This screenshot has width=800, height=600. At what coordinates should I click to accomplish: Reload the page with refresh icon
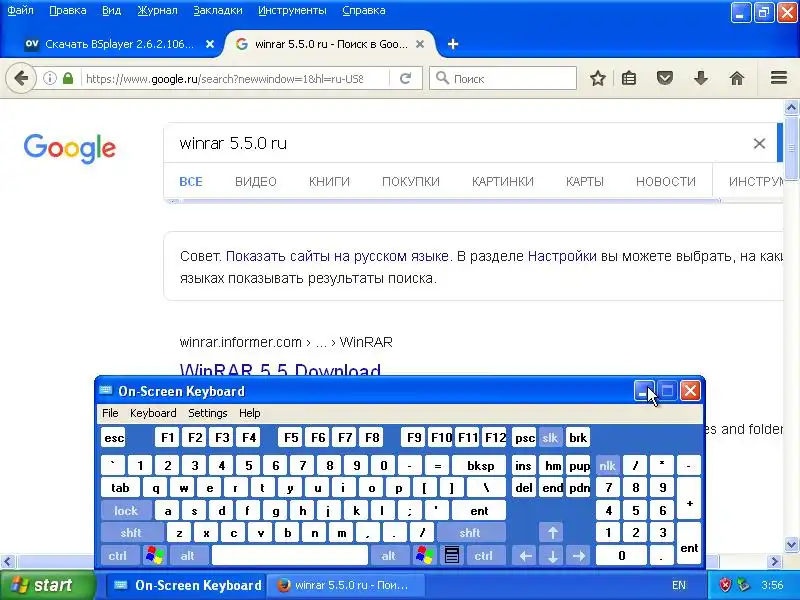pyautogui.click(x=406, y=79)
